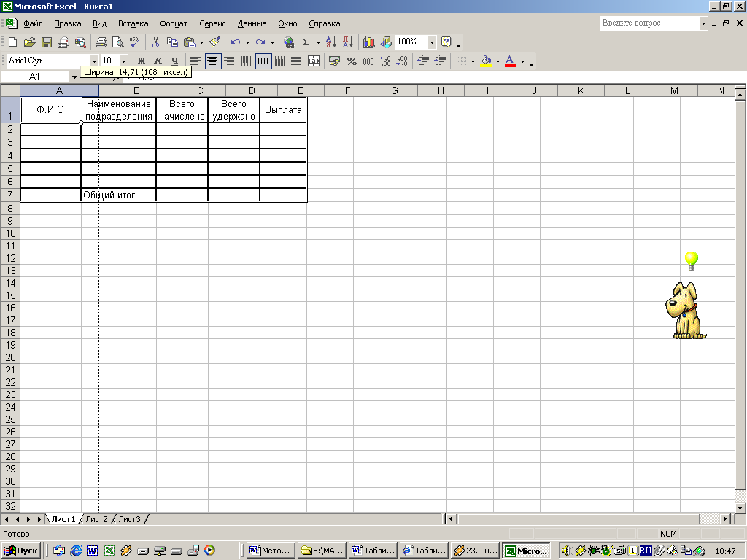The width and height of the screenshot is (747, 560).
Task: Toggle justify alignment
Action: [x=296, y=61]
